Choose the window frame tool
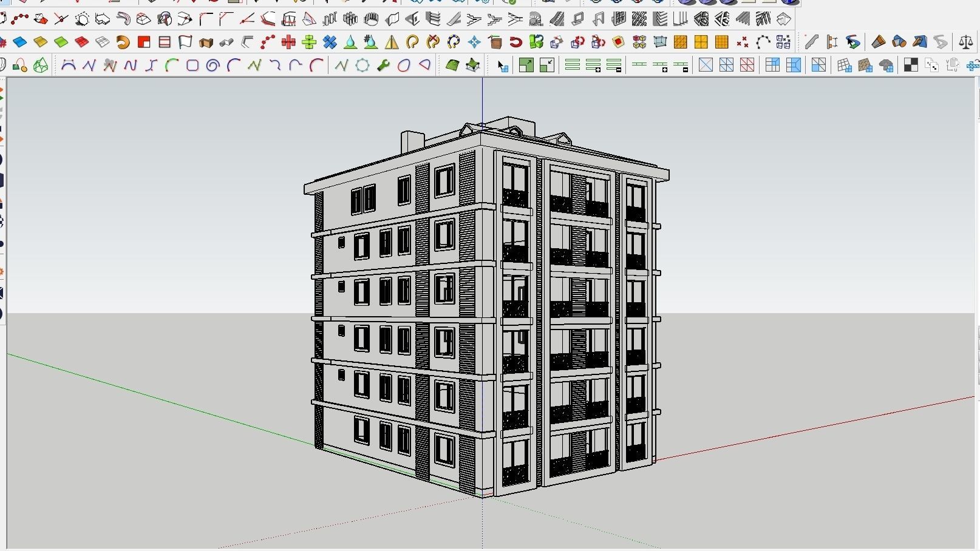Screen dimensions: 980x551 pyautogui.click(x=577, y=19)
